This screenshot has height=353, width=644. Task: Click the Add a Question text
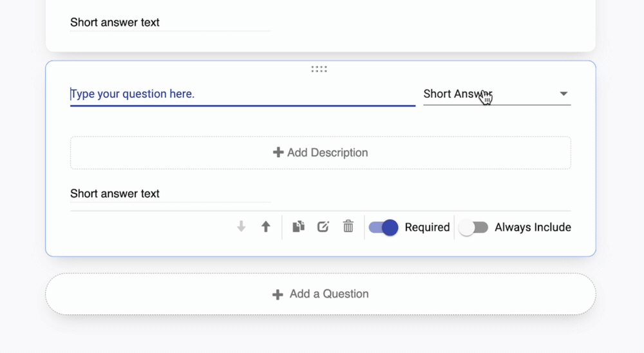329,294
